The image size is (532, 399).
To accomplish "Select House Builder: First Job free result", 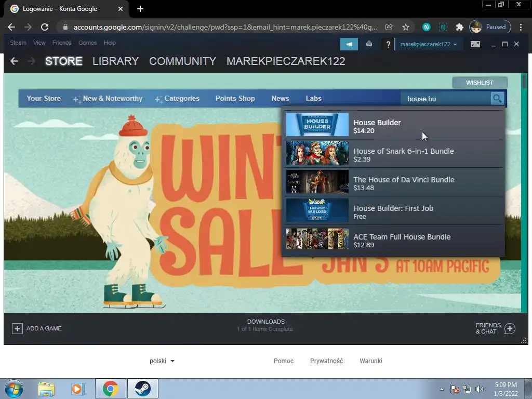I will (x=394, y=210).
